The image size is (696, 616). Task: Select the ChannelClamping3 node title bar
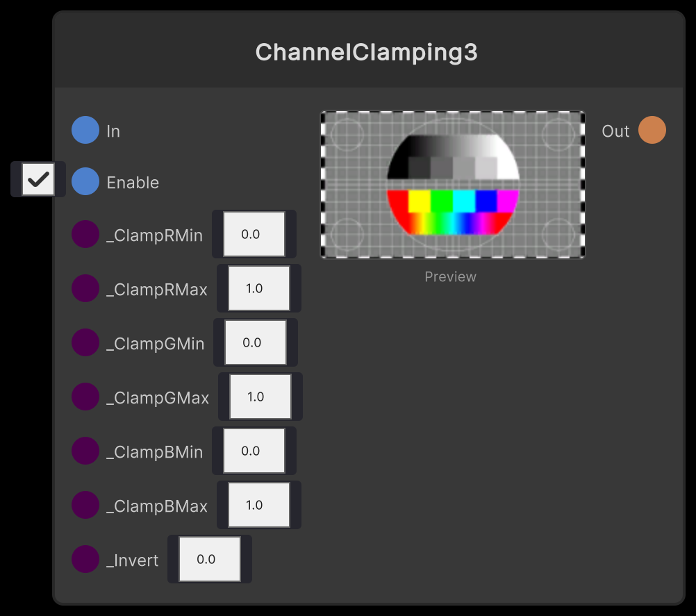point(367,52)
